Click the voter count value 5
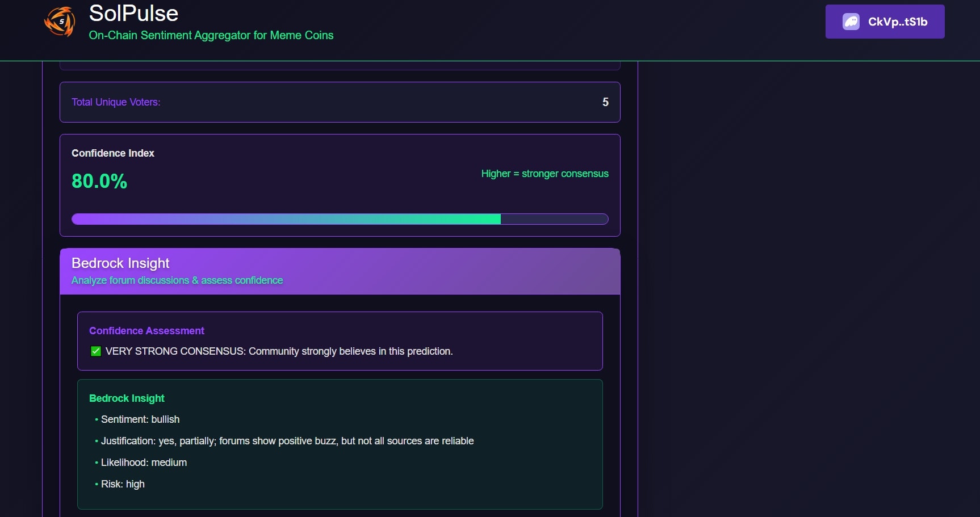The width and height of the screenshot is (980, 517). (x=605, y=102)
